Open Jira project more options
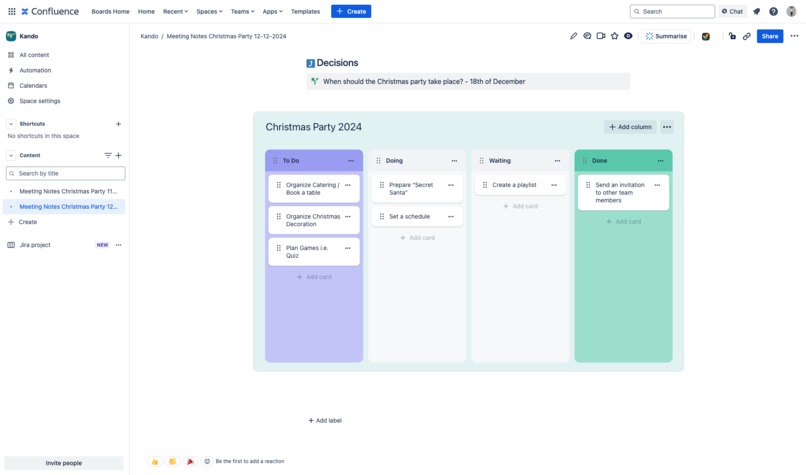Viewport: 806px width, 475px height. tap(119, 245)
